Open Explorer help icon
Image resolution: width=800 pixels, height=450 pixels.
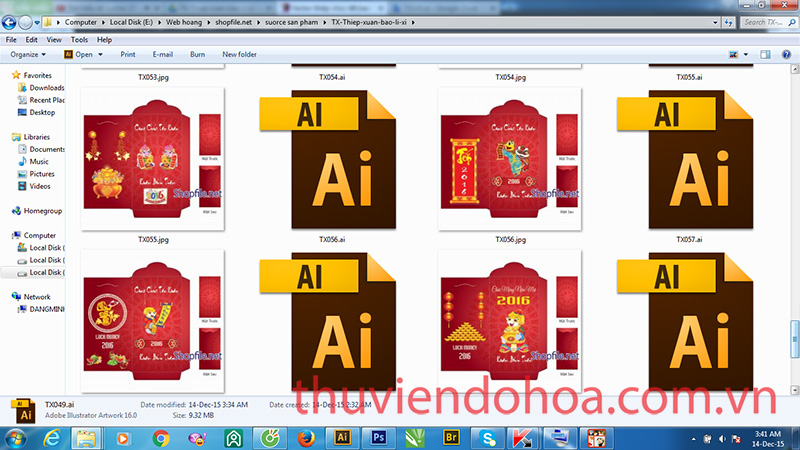(786, 55)
